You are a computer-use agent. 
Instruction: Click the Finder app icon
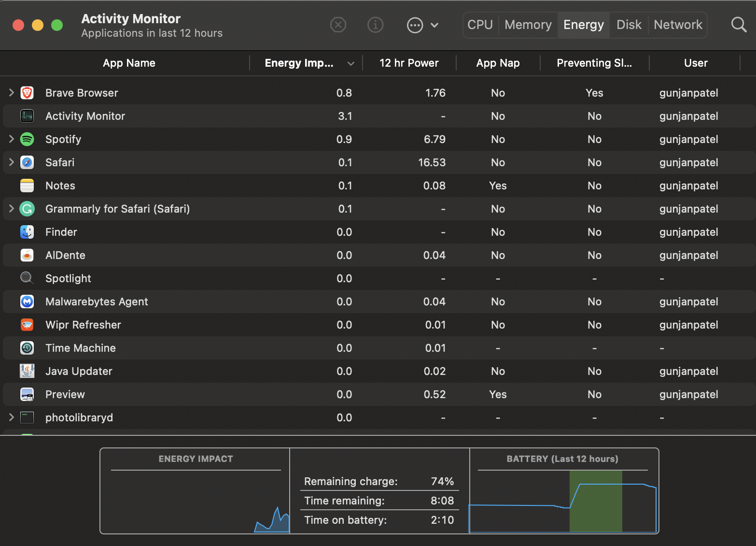tap(27, 232)
